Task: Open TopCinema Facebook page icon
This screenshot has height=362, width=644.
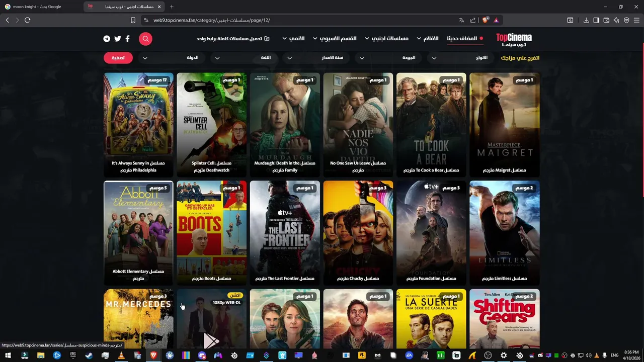Action: coord(127,39)
